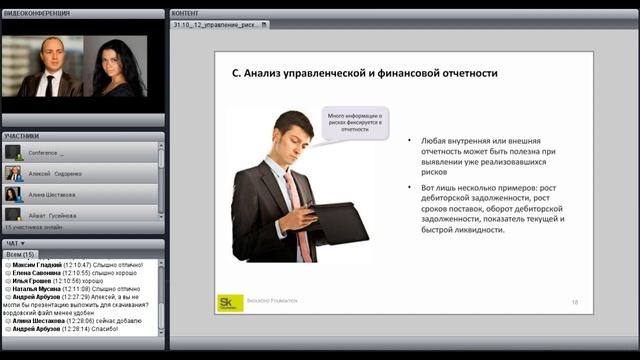Click the message bubble icon beside Елена Савонина

pyautogui.click(x=8, y=273)
